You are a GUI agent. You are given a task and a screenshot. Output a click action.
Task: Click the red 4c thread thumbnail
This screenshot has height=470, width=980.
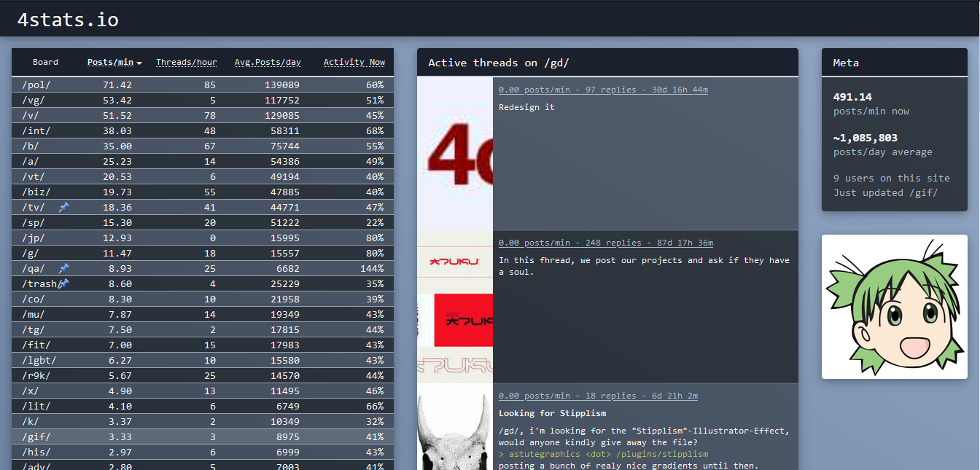pyautogui.click(x=455, y=154)
